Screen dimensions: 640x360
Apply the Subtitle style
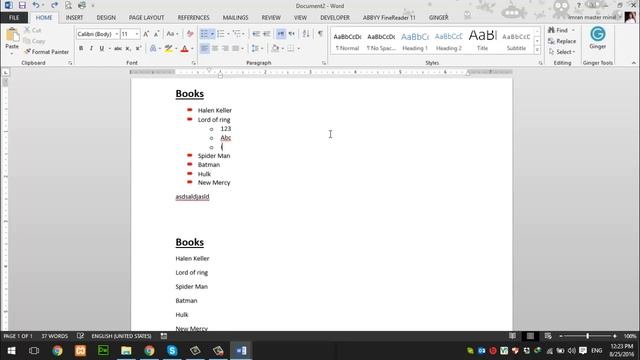tap(516, 41)
